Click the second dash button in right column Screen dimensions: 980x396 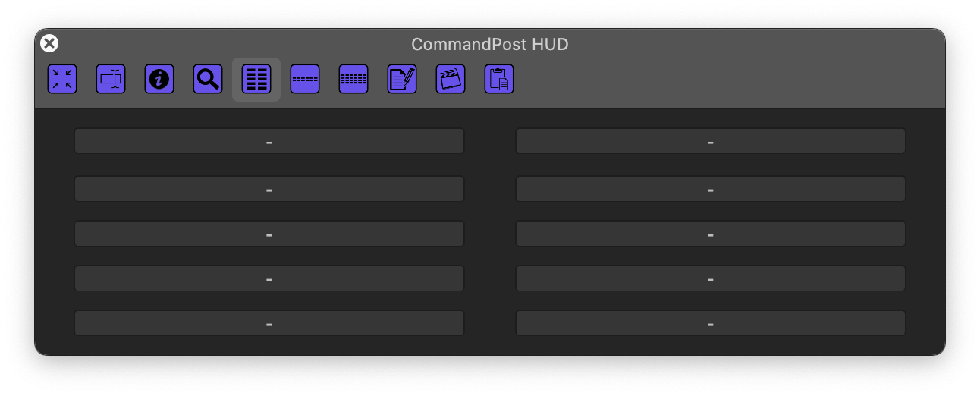coord(711,189)
